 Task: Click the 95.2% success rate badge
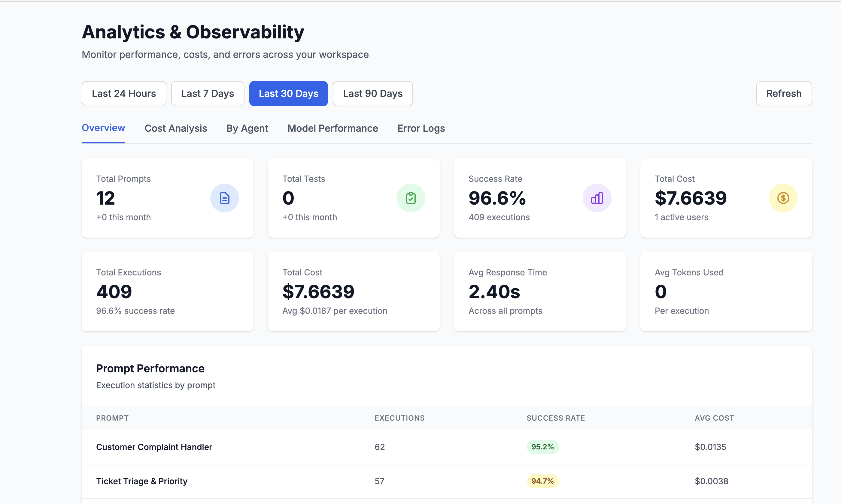point(542,447)
